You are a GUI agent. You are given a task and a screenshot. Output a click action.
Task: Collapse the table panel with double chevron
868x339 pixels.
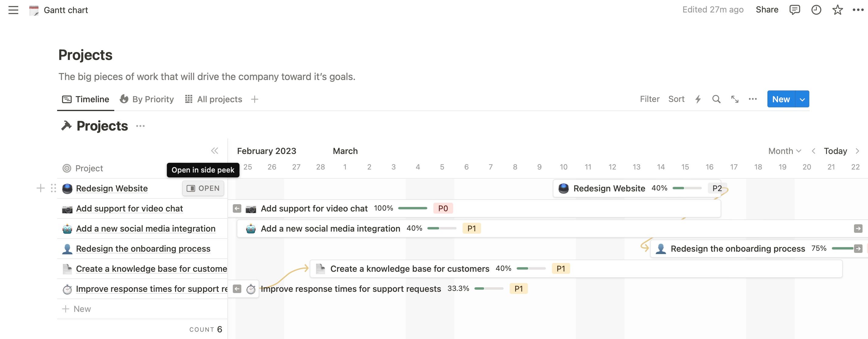coord(214,151)
